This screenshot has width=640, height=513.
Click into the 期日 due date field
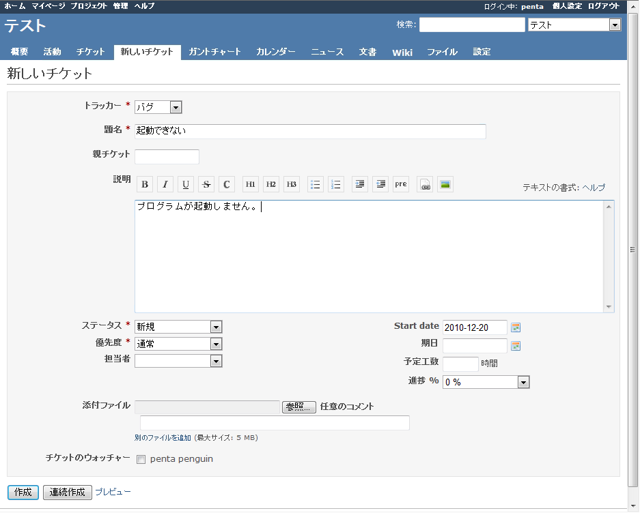click(x=475, y=346)
